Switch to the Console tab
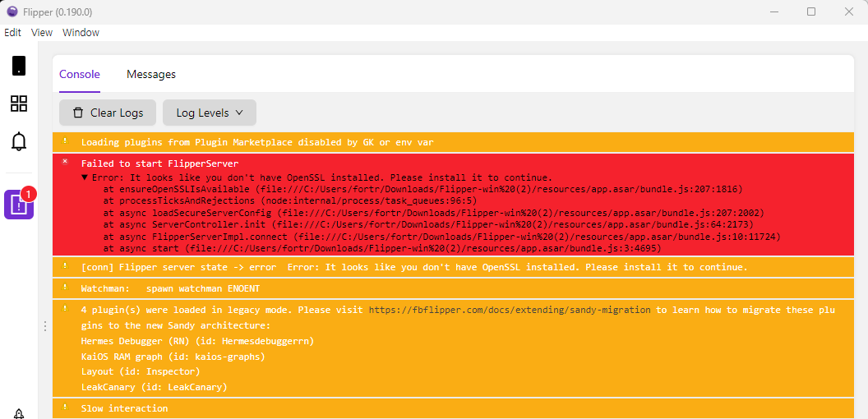868x419 pixels. click(80, 74)
